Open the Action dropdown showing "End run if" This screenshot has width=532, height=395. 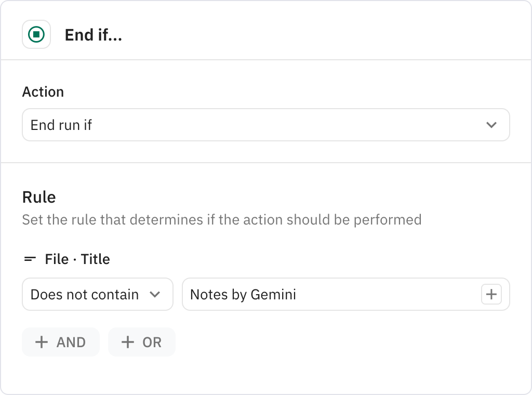265,125
